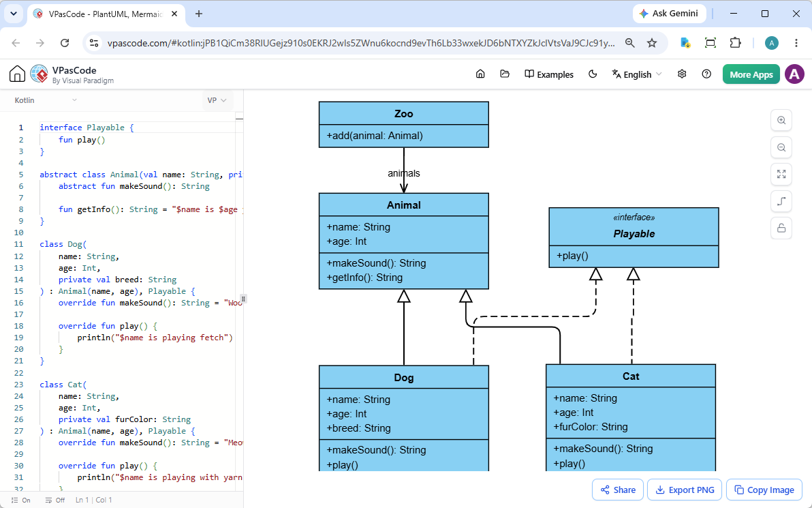Click Export PNG button
Screen dimensions: 812x508
[685, 490]
